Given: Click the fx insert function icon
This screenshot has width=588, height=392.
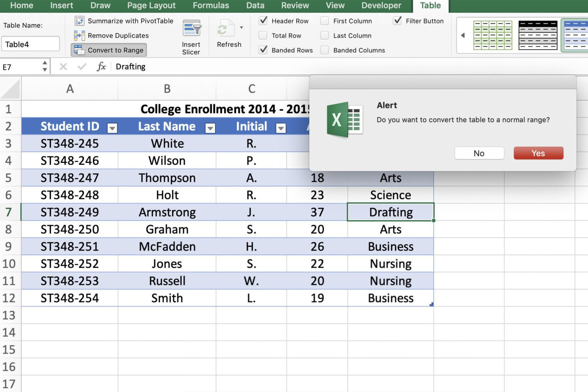Looking at the screenshot, I should tap(101, 67).
